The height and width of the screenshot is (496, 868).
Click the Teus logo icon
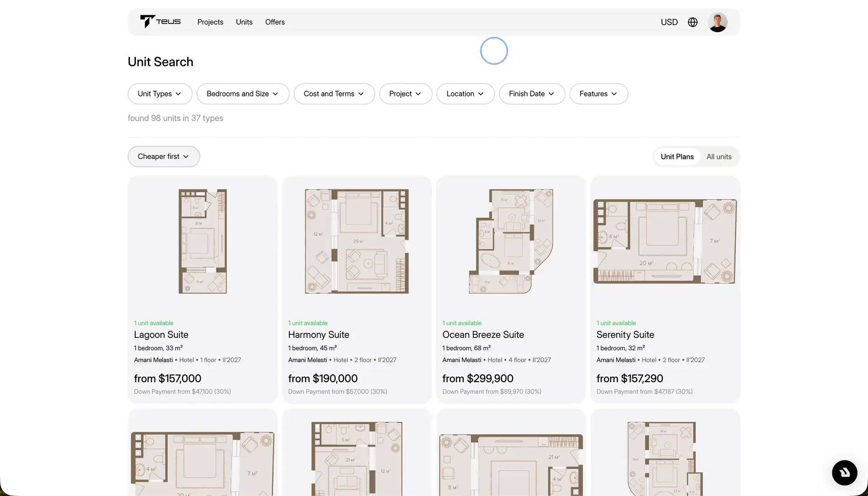click(160, 21)
